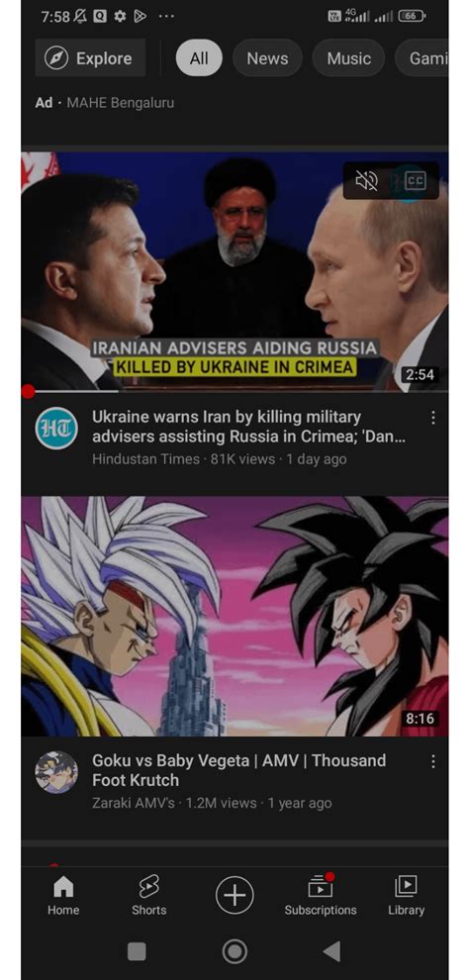This screenshot has height=980, width=469.
Task: Click the red video progress scrubber
Action: pos(28,391)
